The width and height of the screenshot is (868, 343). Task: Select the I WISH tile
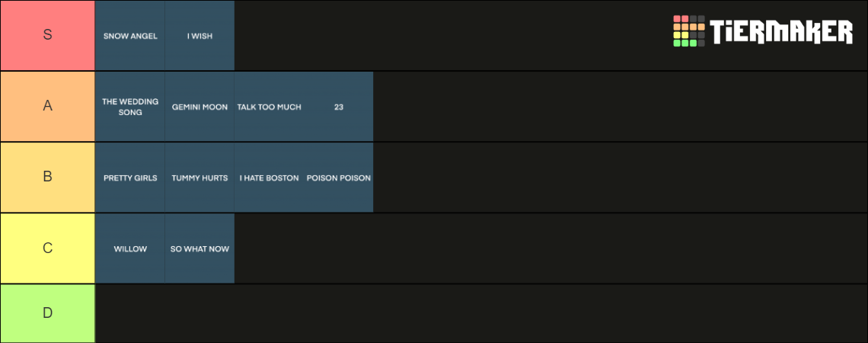pos(199,36)
